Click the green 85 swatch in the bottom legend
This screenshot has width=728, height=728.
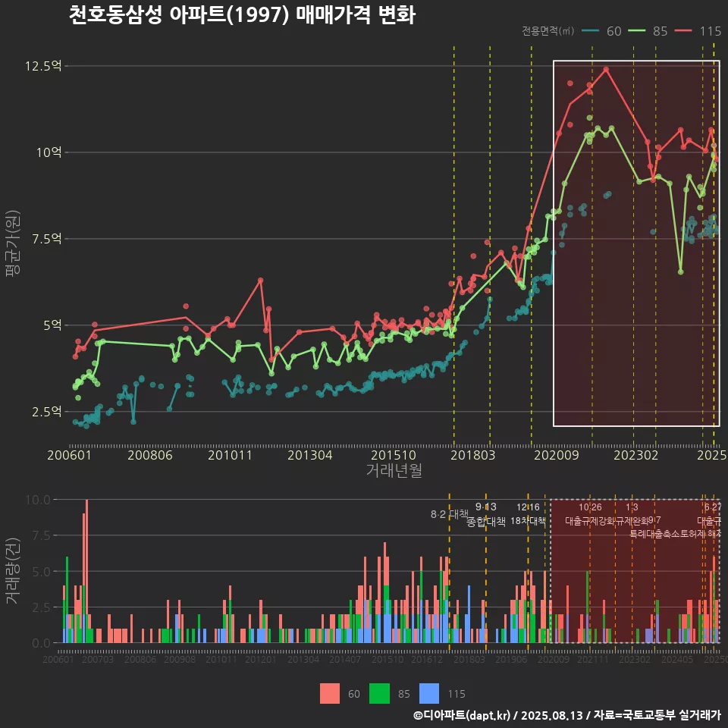click(x=379, y=694)
